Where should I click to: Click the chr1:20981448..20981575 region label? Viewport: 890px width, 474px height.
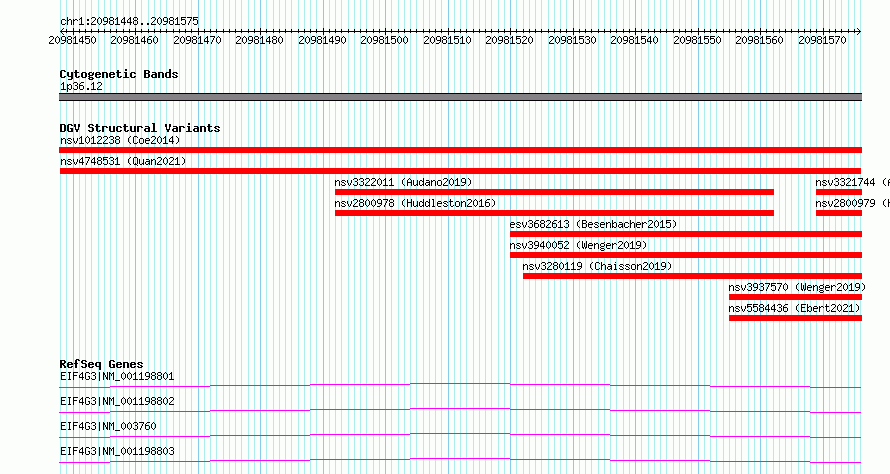(129, 22)
